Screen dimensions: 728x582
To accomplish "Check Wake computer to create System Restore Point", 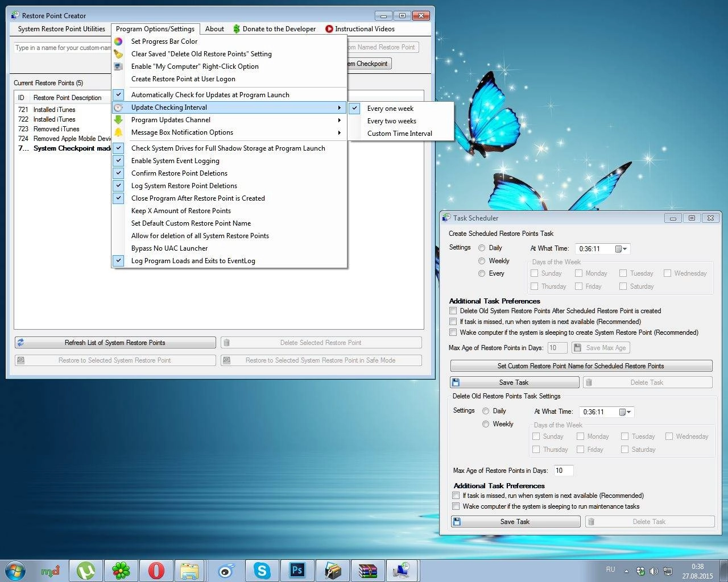I will 453,332.
